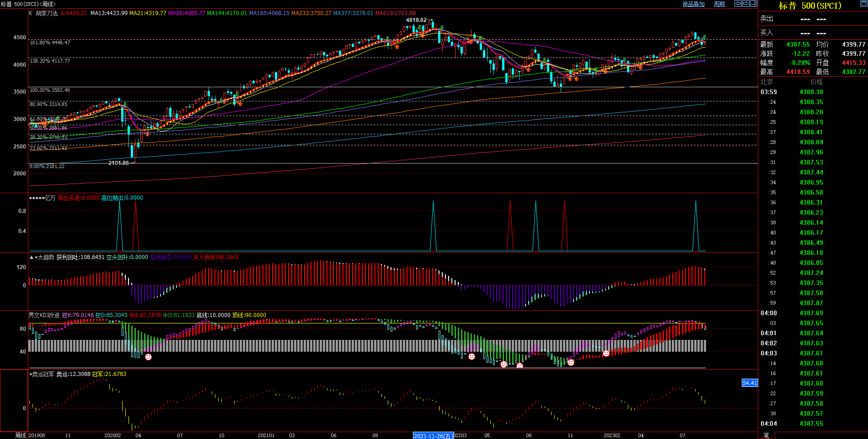Viewport: 868px width, 439px height.
Task: Click the blue 54.41 value tag
Action: click(750, 383)
